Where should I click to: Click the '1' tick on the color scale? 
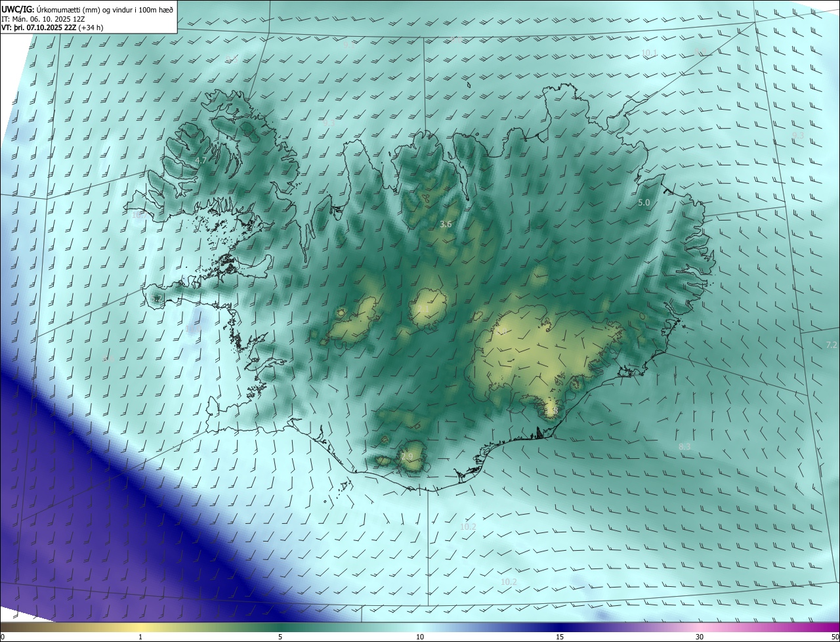pyautogui.click(x=140, y=637)
